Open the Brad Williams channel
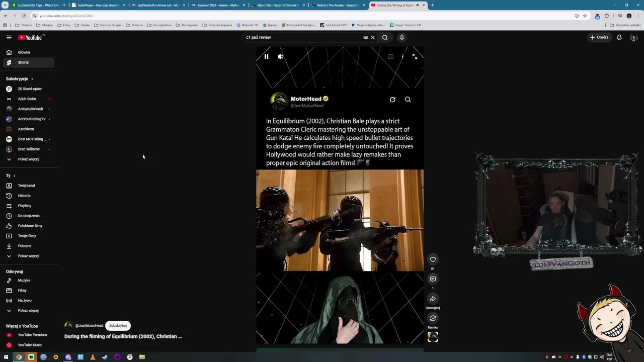The height and width of the screenshot is (362, 644). click(x=28, y=149)
